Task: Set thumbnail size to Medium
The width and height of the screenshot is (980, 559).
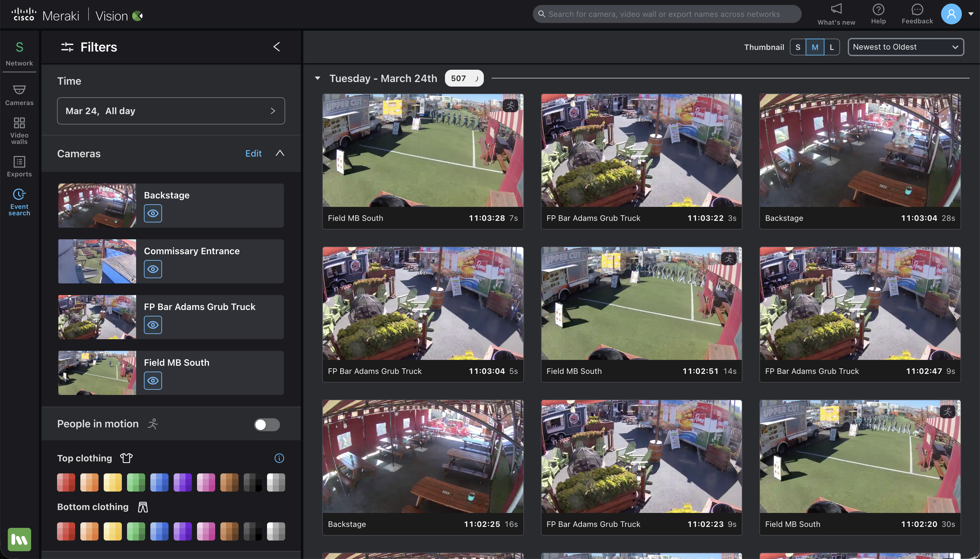Action: (x=815, y=47)
